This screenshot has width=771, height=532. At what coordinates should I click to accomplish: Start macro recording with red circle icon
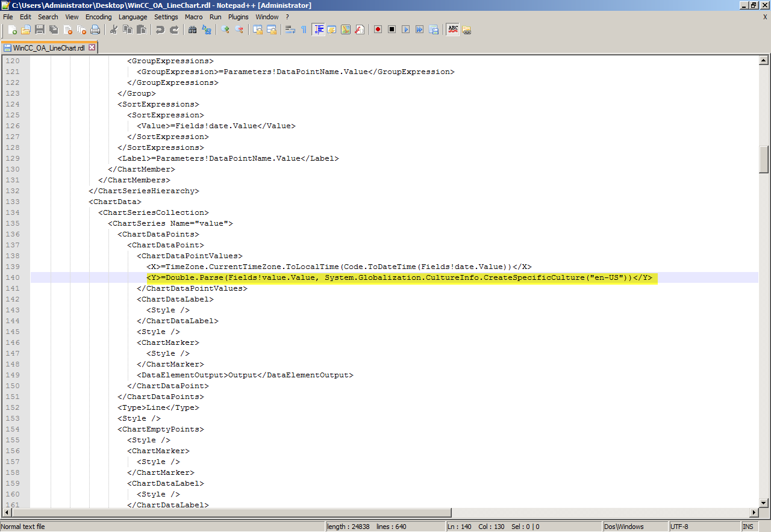(x=378, y=29)
